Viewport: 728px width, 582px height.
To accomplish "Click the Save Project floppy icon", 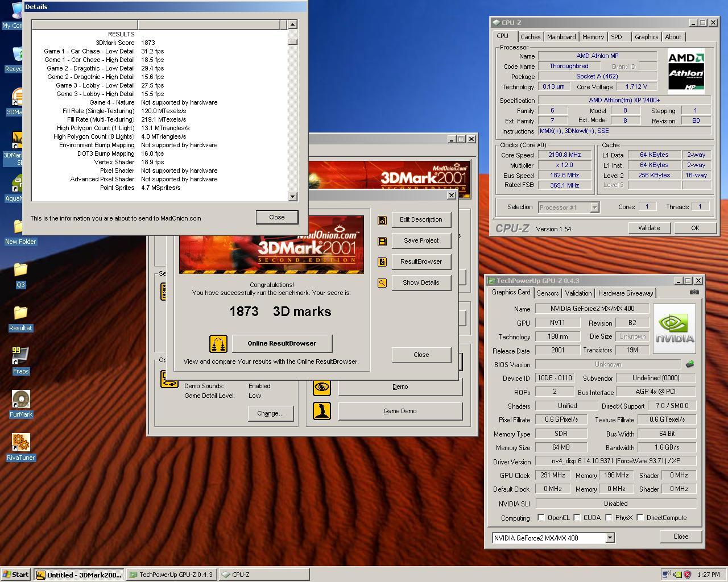I will click(x=382, y=241).
